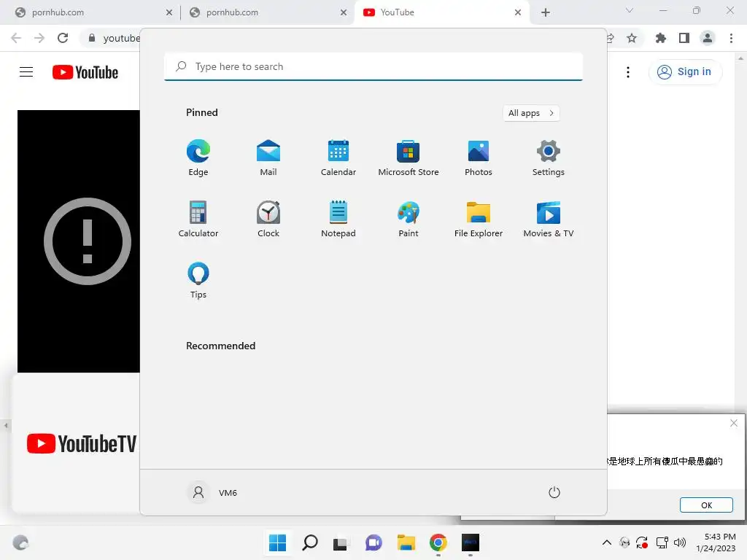Open the headset tray icon
Viewport: 747px width, 560px height.
624,542
